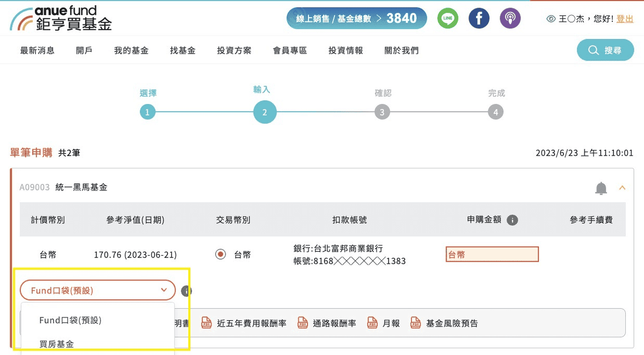Collapse the 統一黑馬基金 card chevron
Screen dimensions: 644x355
pyautogui.click(x=623, y=188)
